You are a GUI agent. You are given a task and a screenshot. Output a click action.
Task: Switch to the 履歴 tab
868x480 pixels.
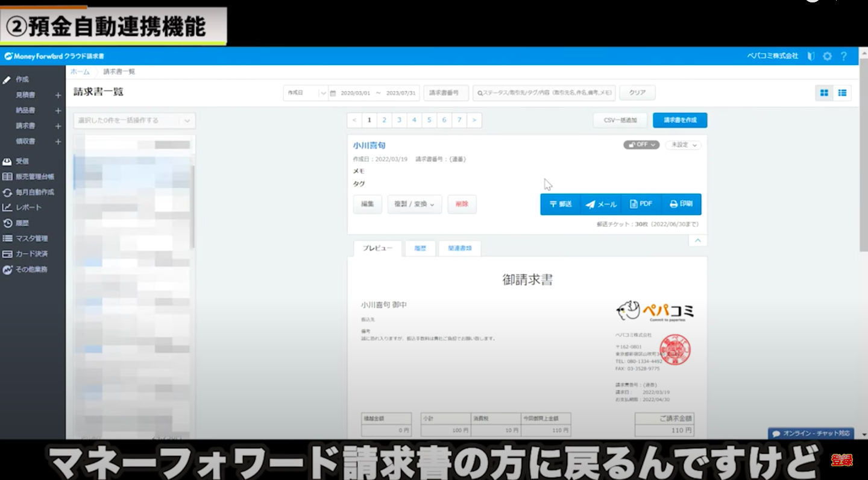pyautogui.click(x=420, y=248)
